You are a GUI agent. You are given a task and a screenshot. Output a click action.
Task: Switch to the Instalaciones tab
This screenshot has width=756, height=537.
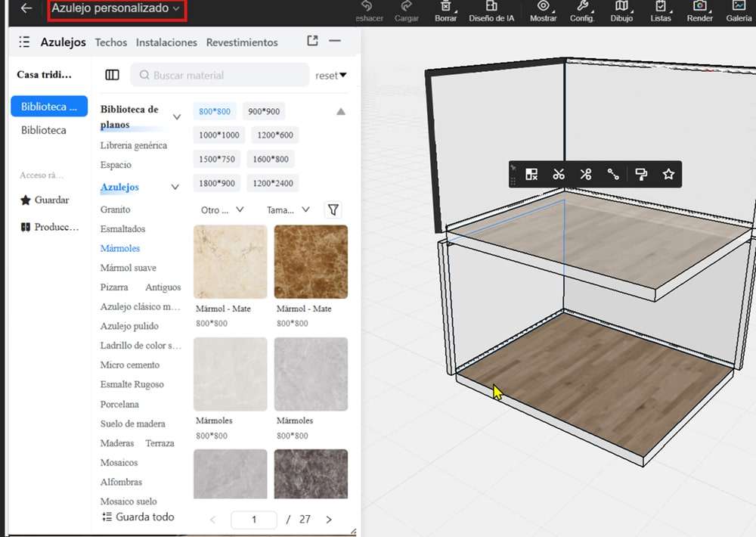pyautogui.click(x=166, y=42)
